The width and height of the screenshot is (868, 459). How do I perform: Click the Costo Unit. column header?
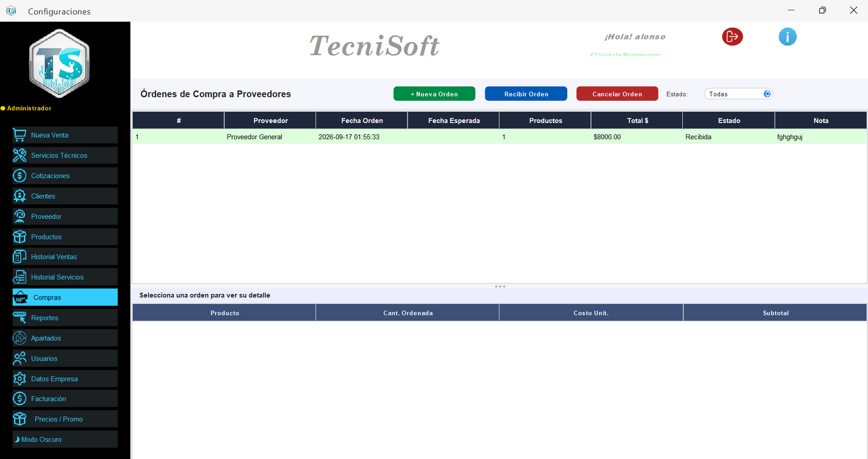[x=591, y=313]
